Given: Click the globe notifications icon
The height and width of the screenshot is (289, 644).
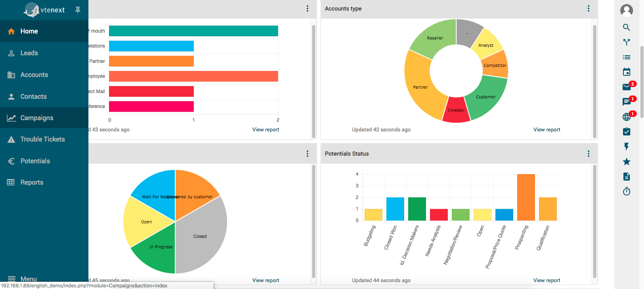Looking at the screenshot, I should (626, 117).
